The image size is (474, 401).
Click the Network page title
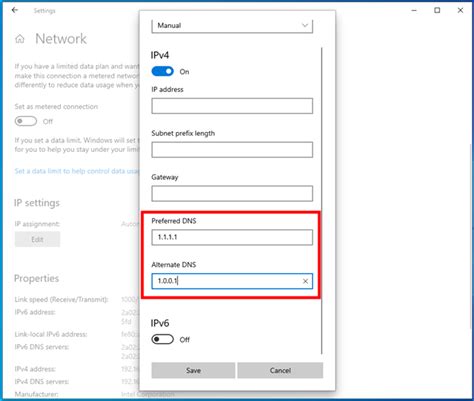pyautogui.click(x=61, y=39)
